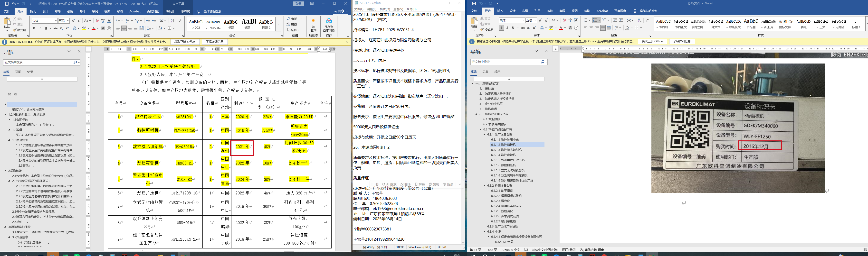Align text left in the right Word ribbon
Image resolution: width=868 pixels, height=256 pixels.
pos(585,28)
